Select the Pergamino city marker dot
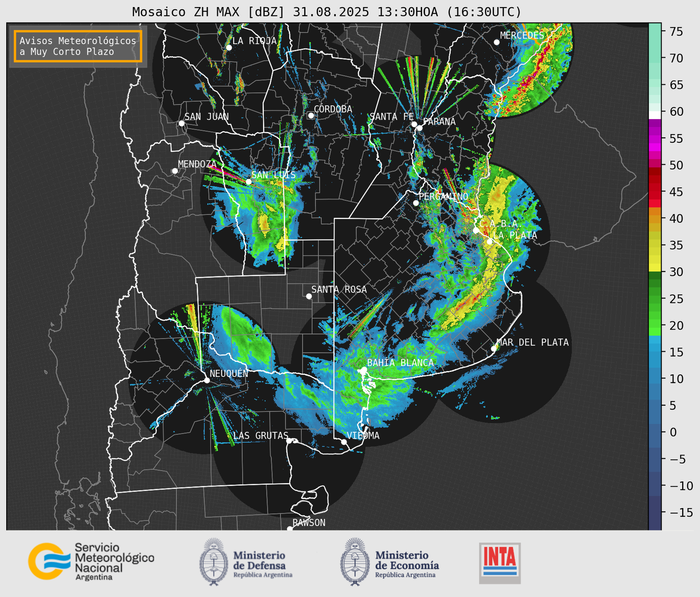This screenshot has width=700, height=597. 416,203
